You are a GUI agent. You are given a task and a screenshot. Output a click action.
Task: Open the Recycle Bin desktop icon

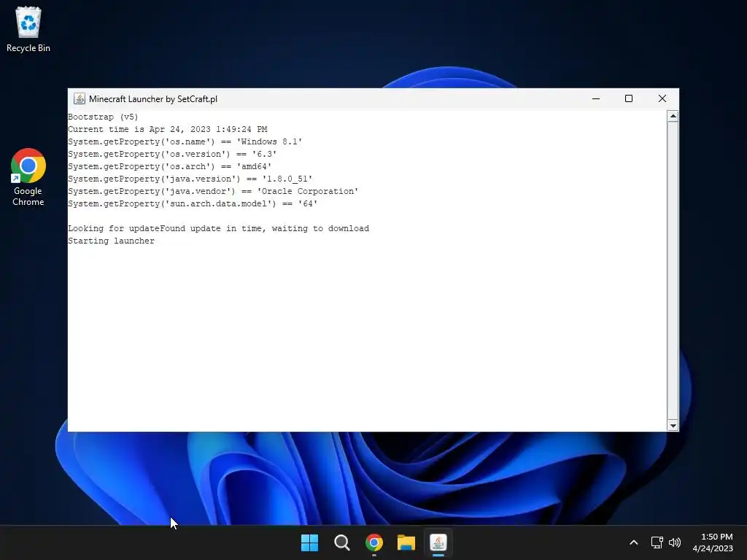click(28, 29)
